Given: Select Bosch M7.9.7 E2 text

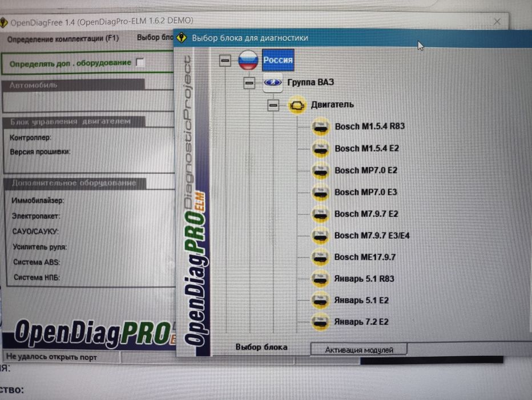Looking at the screenshot, I should (x=366, y=214).
